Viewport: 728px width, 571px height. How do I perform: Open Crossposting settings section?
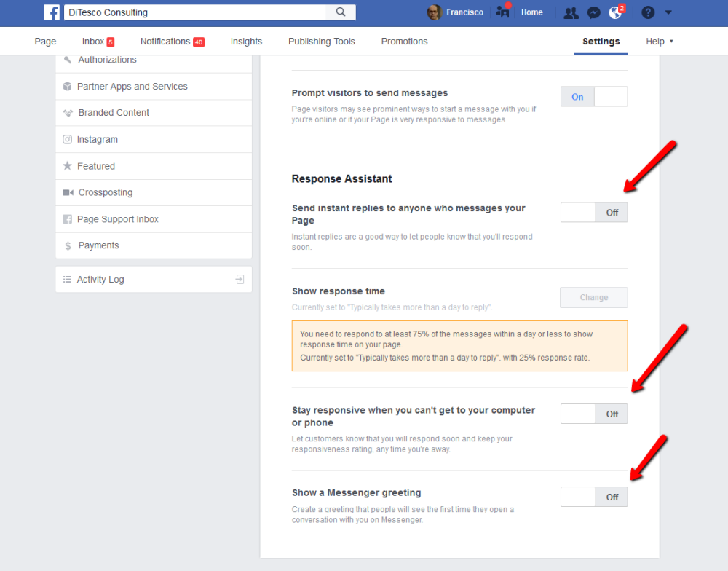pyautogui.click(x=154, y=192)
